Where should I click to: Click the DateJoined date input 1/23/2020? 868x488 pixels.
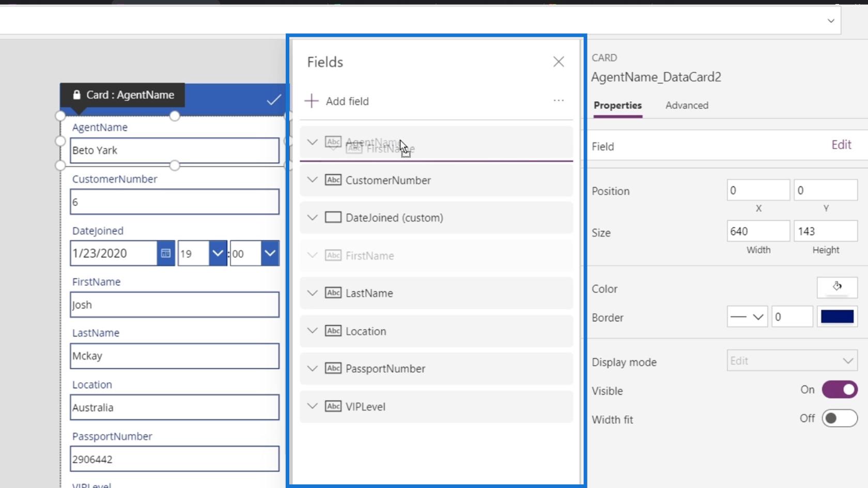pos(114,254)
